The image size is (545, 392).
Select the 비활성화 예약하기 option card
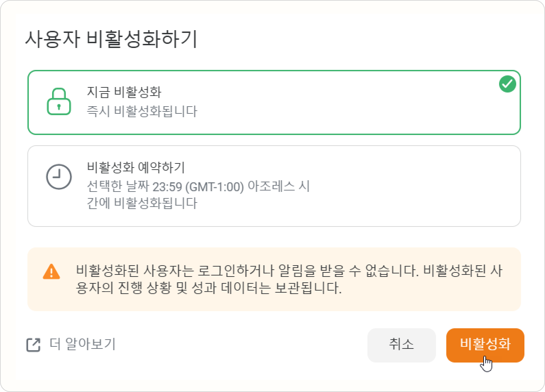[274, 186]
